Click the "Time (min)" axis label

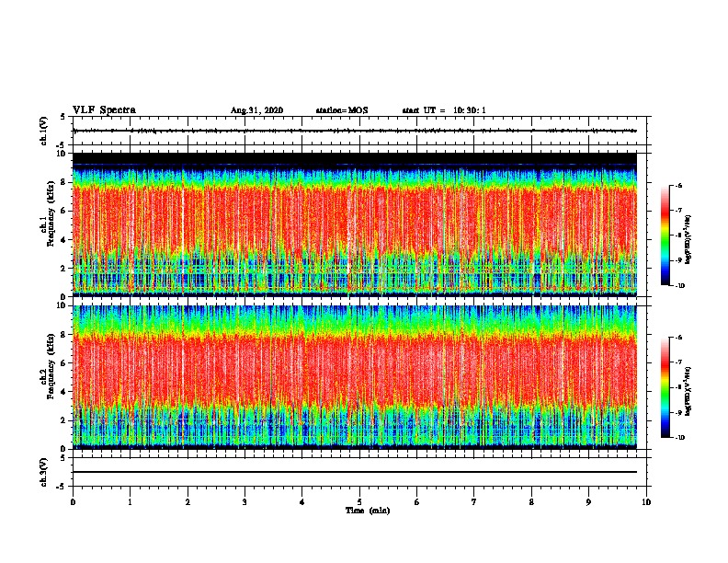368,511
